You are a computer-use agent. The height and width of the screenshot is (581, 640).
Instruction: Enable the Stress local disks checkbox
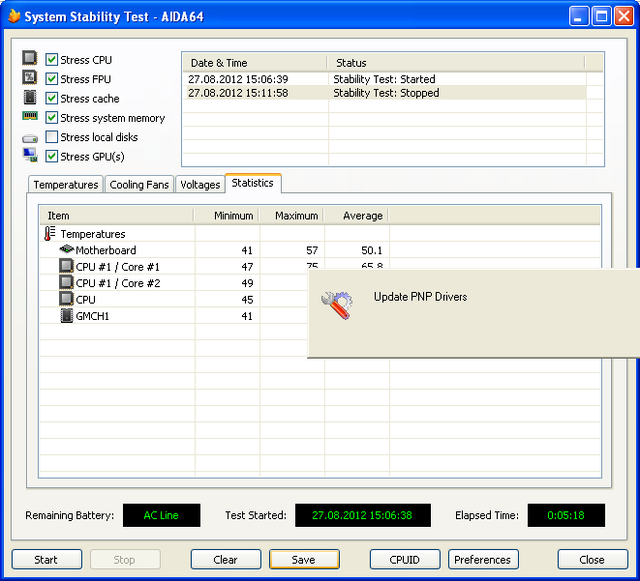click(x=52, y=137)
